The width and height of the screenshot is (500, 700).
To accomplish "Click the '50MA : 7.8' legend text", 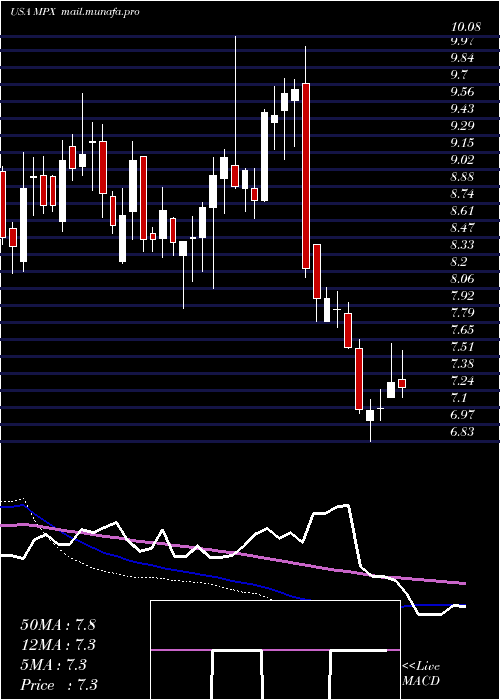I will click(58, 625).
